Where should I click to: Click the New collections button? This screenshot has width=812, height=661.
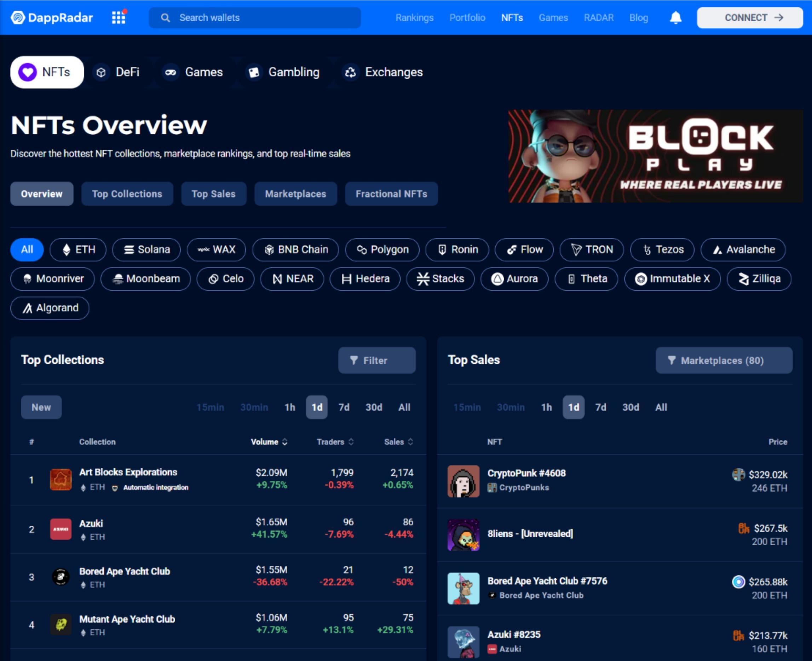click(x=41, y=407)
